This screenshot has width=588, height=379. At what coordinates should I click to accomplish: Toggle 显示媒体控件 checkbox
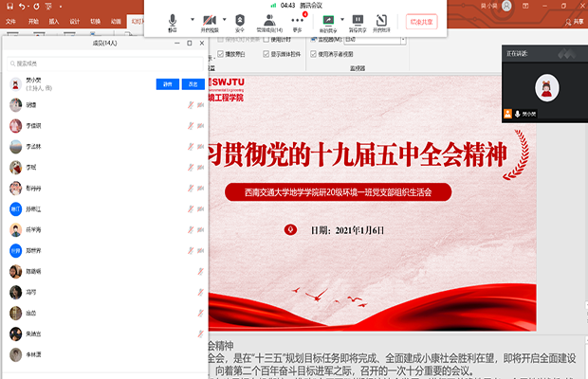pyautogui.click(x=266, y=54)
